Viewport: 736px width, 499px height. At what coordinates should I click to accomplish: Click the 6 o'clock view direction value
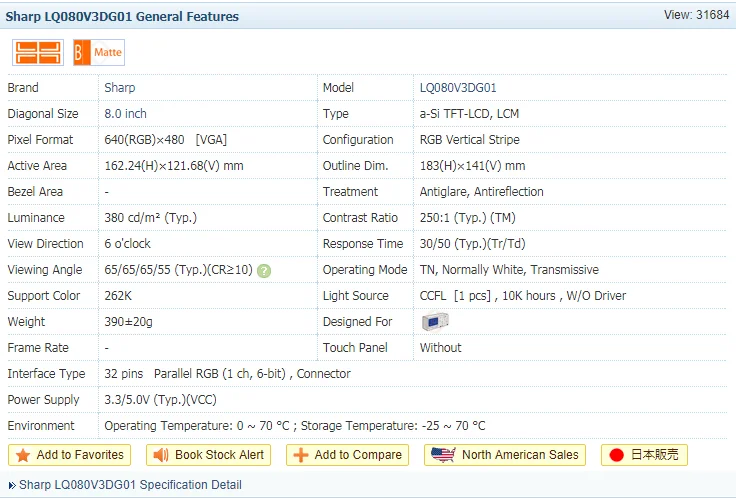coord(127,244)
